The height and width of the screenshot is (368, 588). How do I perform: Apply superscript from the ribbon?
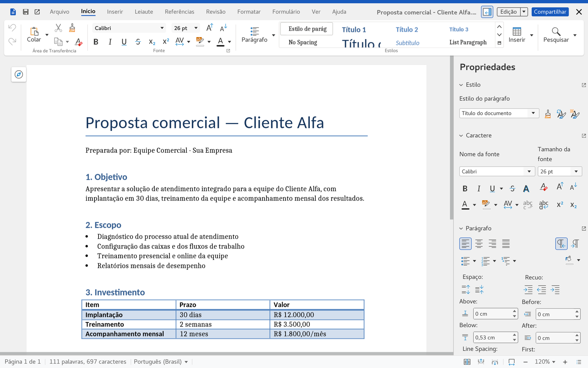tap(166, 42)
